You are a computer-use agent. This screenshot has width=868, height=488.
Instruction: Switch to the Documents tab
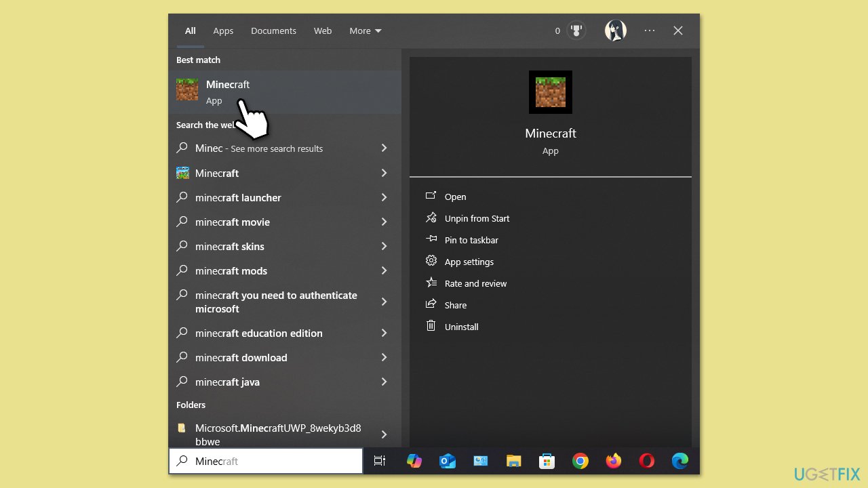(273, 31)
